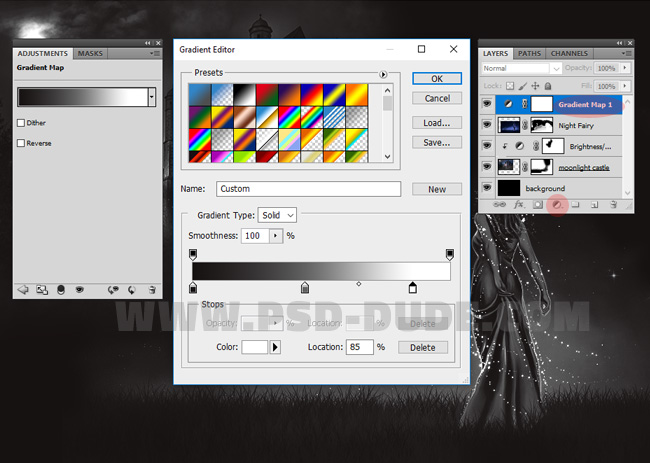Click return to adjustment list arrow
The height and width of the screenshot is (463, 650).
coord(23,290)
